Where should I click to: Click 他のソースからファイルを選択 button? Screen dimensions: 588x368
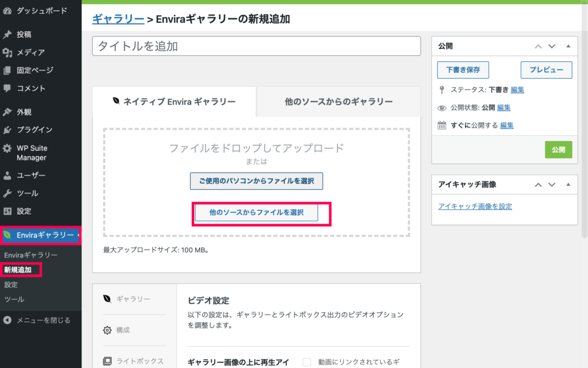tap(257, 213)
